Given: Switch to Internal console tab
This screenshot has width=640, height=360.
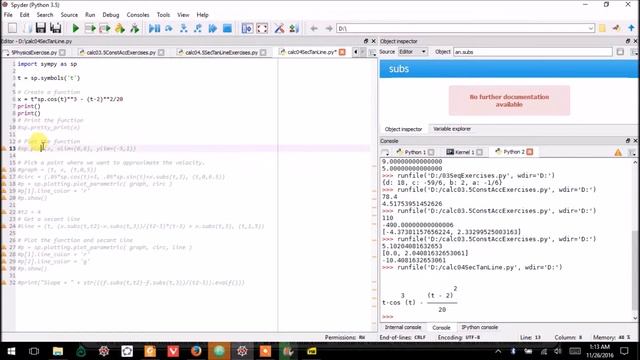Looking at the screenshot, I should [403, 327].
